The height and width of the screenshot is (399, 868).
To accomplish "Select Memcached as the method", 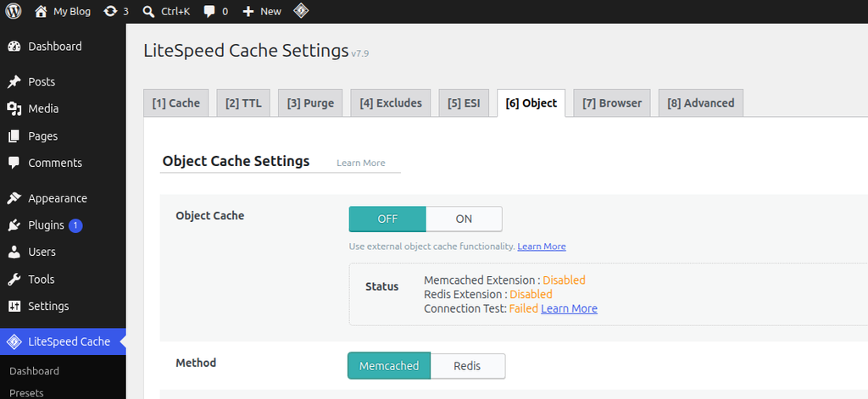I will point(389,366).
